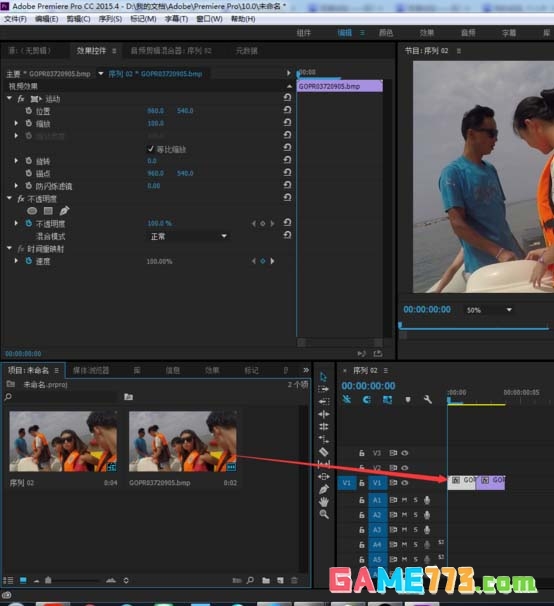This screenshot has height=606, width=554.
Task: Select the Razor tool
Action: pyautogui.click(x=324, y=451)
